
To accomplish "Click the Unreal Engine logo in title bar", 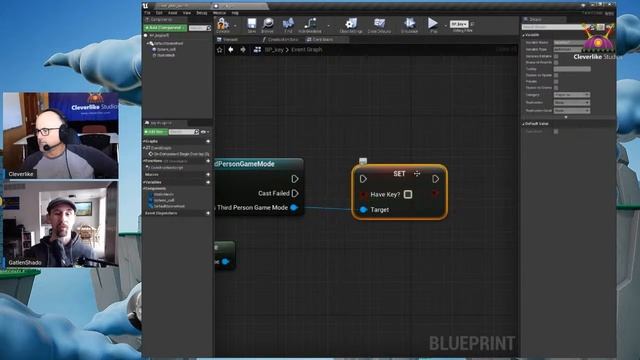I will [x=146, y=6].
